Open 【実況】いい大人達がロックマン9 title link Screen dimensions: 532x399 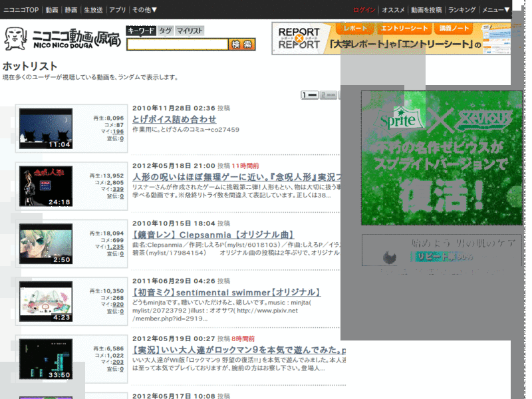click(239, 350)
